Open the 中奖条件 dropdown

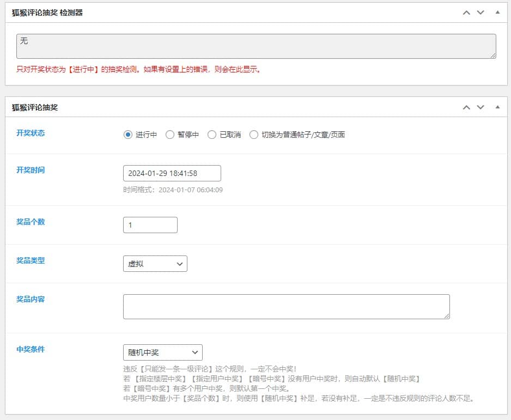click(162, 352)
